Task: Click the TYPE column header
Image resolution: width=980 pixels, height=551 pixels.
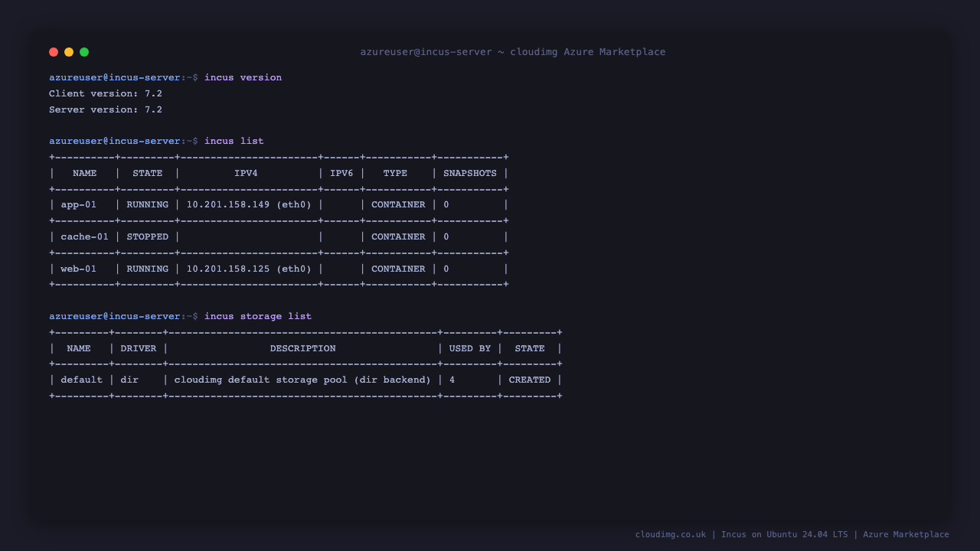Action: 395,173
